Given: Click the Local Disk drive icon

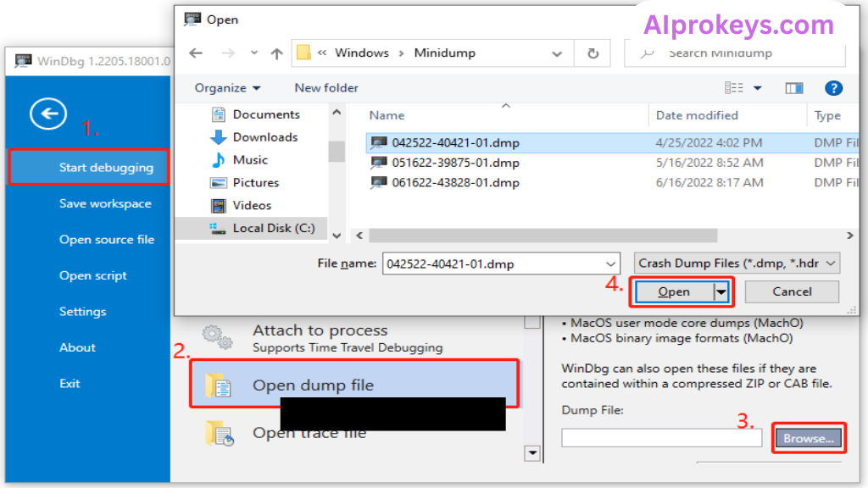Looking at the screenshot, I should 218,229.
